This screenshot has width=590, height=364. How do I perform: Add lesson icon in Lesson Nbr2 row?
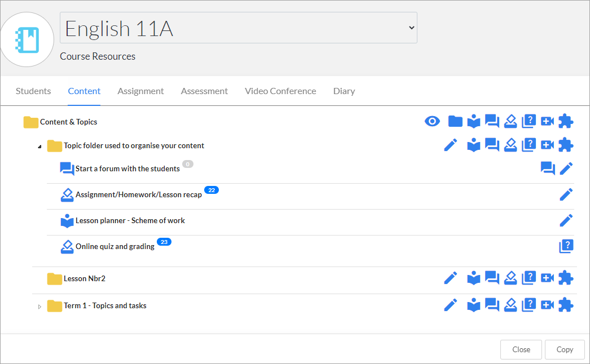(x=474, y=278)
